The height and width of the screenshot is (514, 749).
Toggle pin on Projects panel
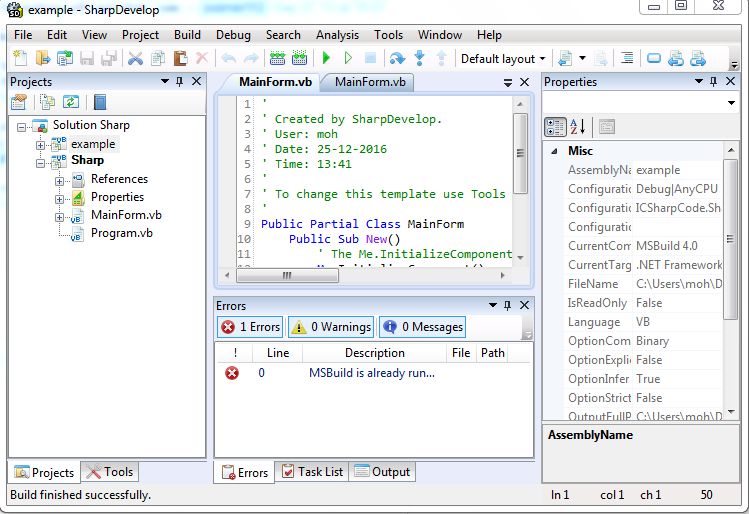click(180, 82)
